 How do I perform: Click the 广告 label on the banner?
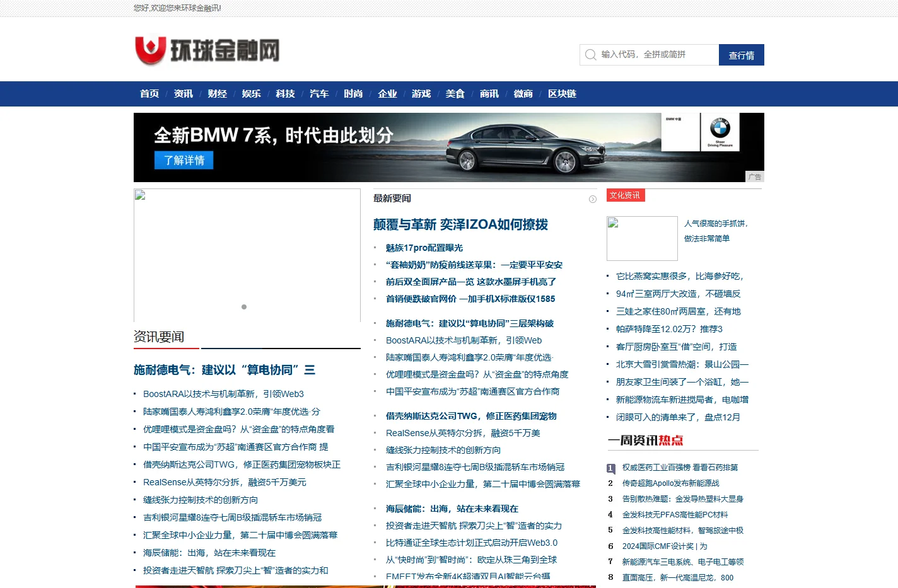tap(755, 177)
